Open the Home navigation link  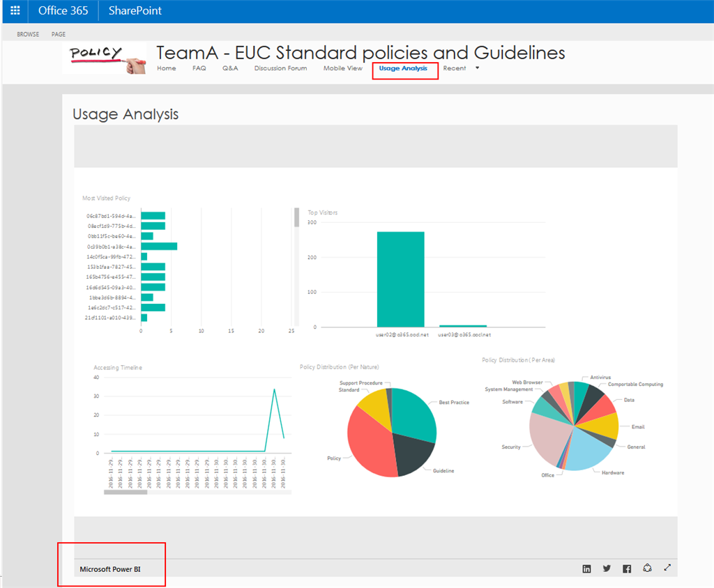[x=166, y=68]
